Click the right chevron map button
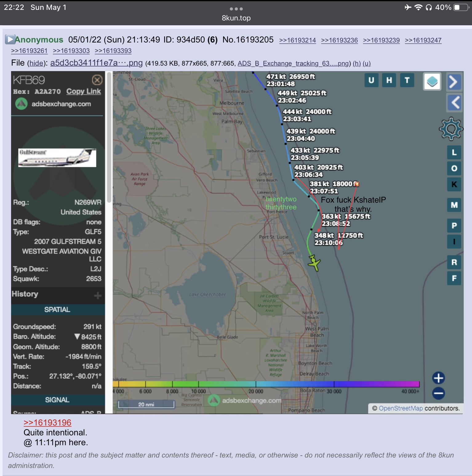472x476 pixels. pos(454,82)
